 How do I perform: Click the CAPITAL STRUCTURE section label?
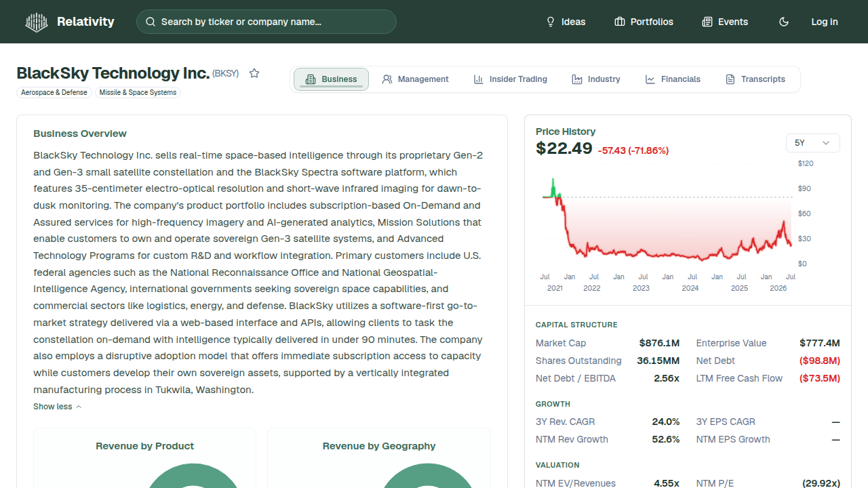(x=576, y=325)
